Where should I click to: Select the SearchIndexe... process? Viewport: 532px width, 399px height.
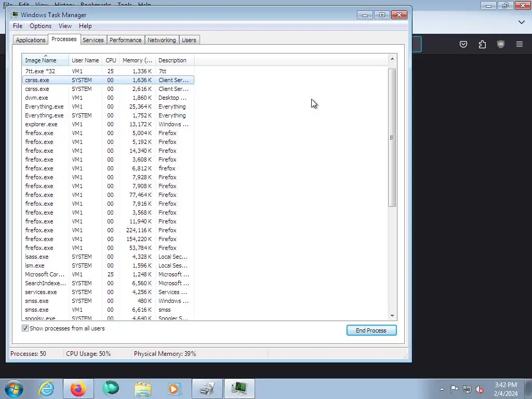[x=108, y=283]
